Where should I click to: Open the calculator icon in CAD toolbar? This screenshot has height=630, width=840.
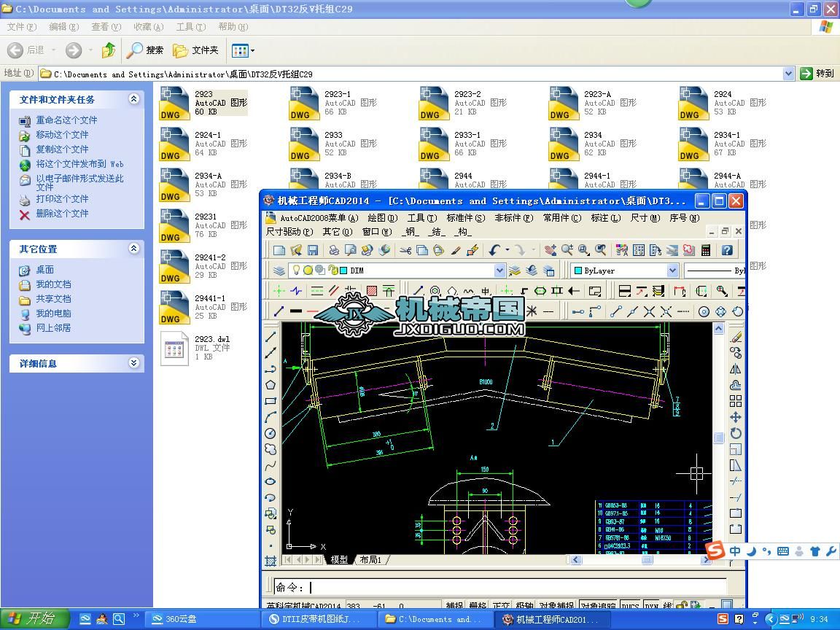pyautogui.click(x=706, y=250)
